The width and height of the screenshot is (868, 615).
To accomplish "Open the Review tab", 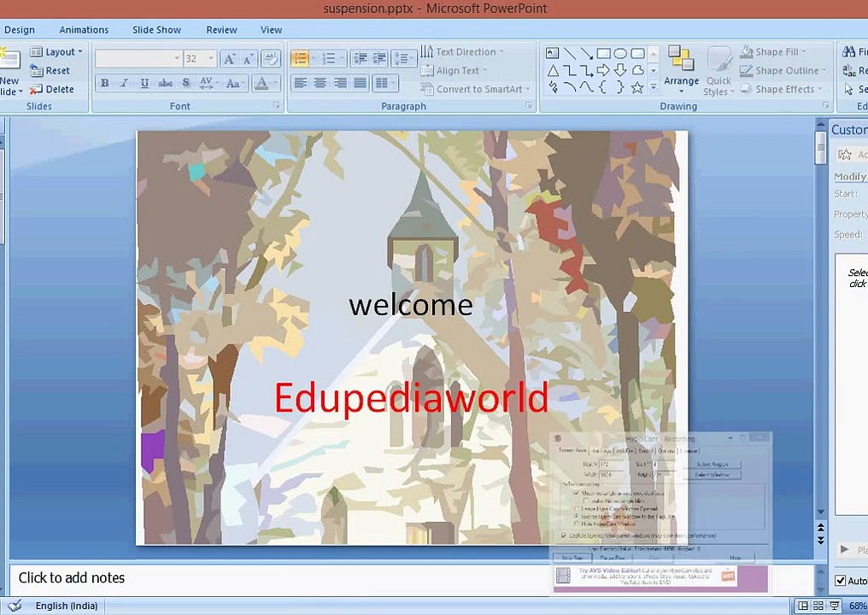I will [x=221, y=30].
